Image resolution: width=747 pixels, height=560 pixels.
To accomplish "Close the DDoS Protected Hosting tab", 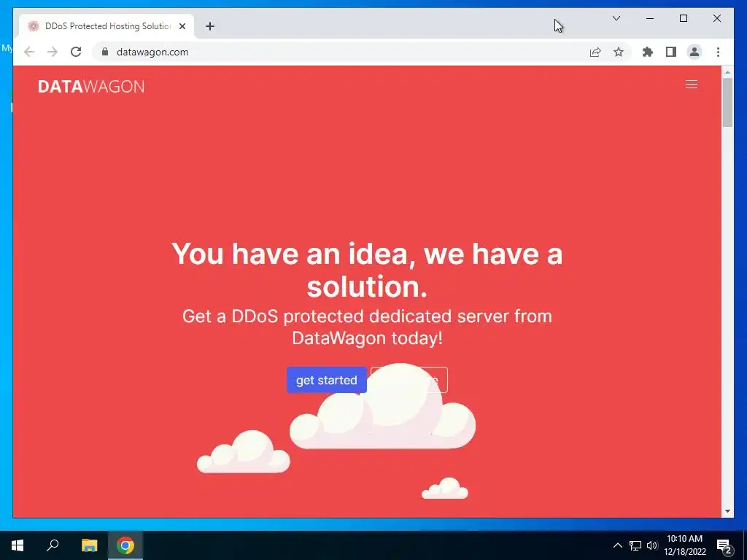I will [x=182, y=26].
